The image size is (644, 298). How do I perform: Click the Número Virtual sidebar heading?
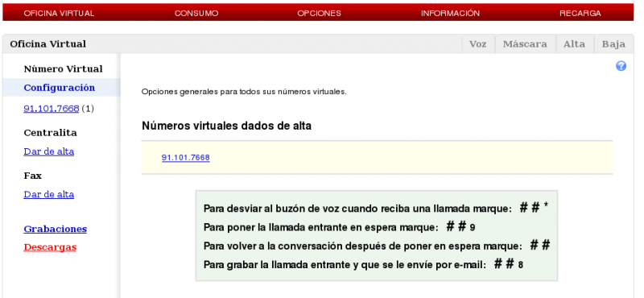point(64,68)
